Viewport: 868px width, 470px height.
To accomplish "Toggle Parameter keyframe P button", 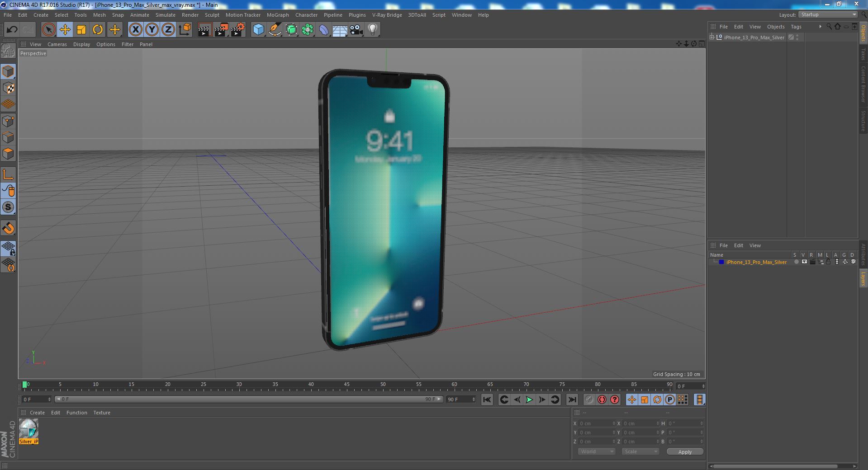I will tap(670, 399).
